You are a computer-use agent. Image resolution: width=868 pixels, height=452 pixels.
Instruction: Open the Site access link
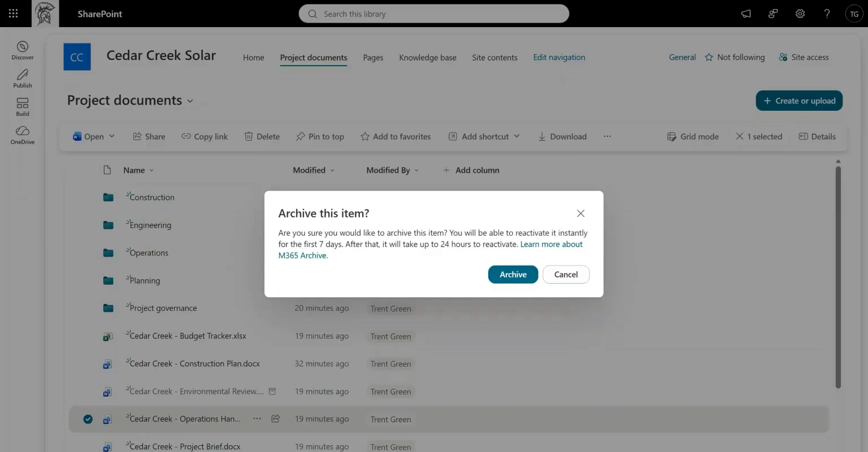804,57
